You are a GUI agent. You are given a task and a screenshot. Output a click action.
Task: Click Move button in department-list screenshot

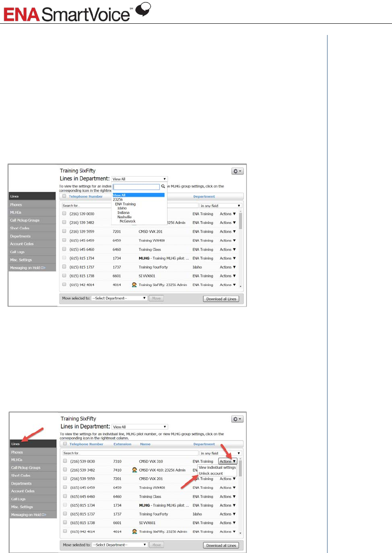(156, 298)
